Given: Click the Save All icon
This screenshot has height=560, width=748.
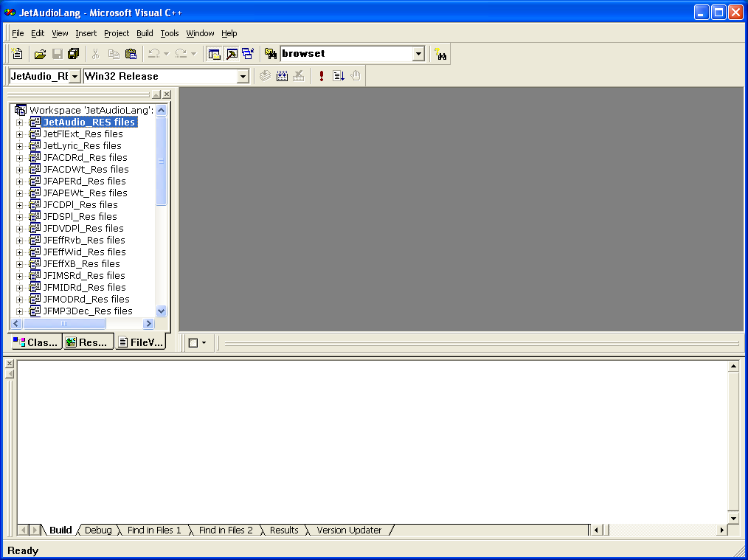Looking at the screenshot, I should tap(74, 54).
